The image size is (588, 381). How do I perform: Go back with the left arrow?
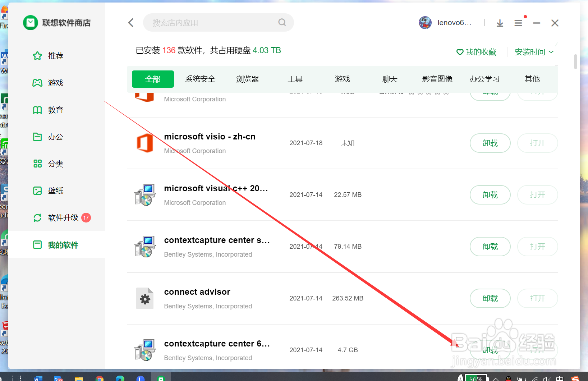point(131,23)
